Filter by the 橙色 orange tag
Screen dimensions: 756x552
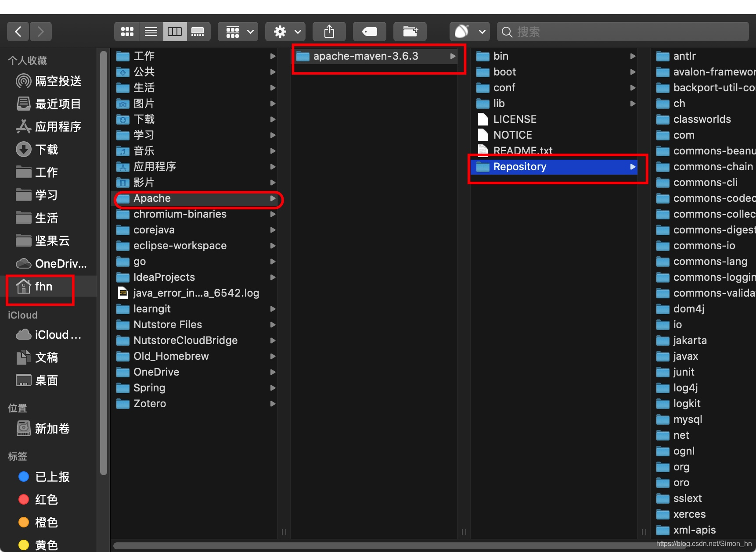pos(49,522)
